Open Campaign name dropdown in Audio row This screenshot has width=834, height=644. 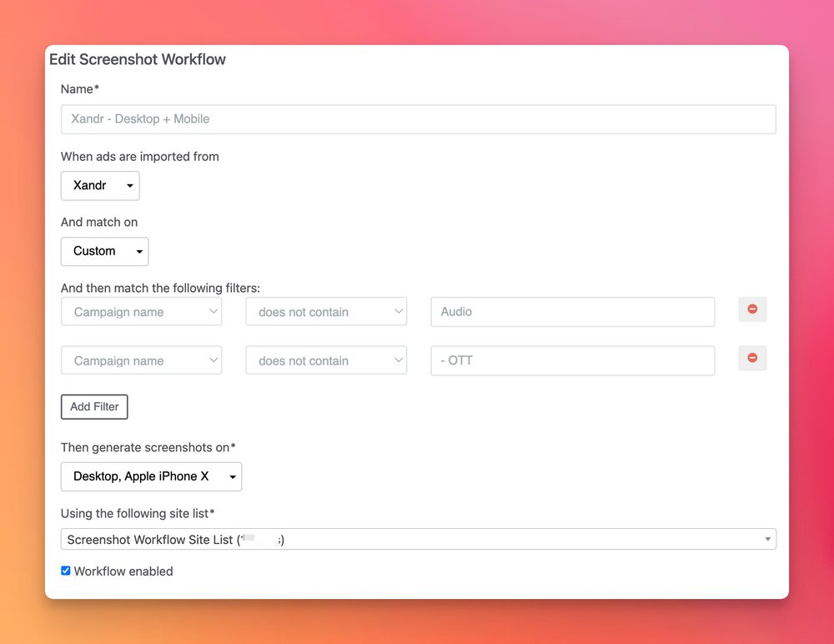(141, 312)
